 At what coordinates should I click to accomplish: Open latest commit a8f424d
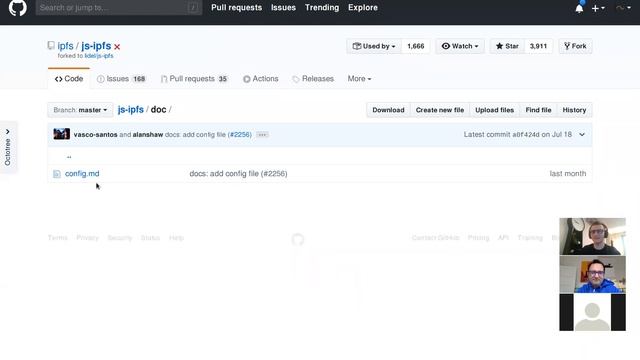(526, 134)
